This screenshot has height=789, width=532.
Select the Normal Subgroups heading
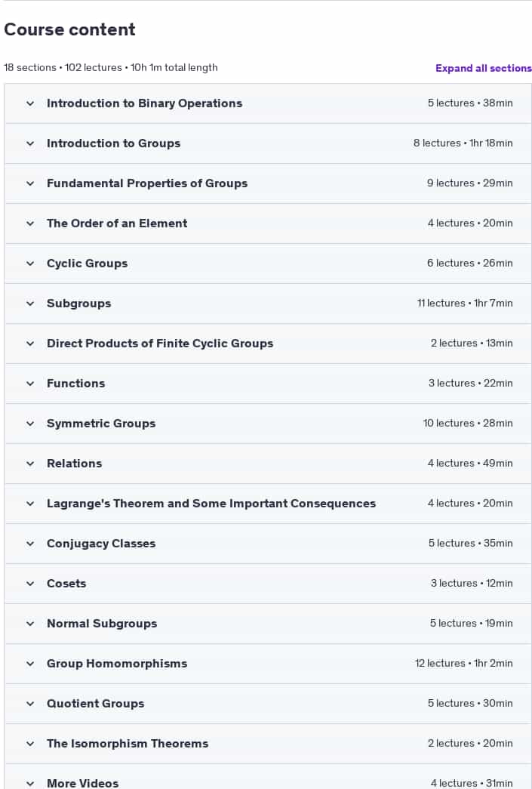[x=102, y=624]
